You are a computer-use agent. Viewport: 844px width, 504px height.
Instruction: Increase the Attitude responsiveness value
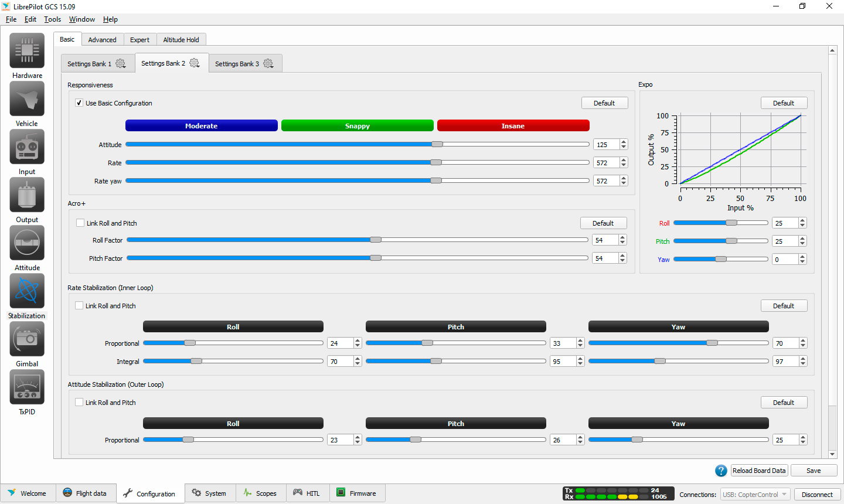[x=624, y=142]
